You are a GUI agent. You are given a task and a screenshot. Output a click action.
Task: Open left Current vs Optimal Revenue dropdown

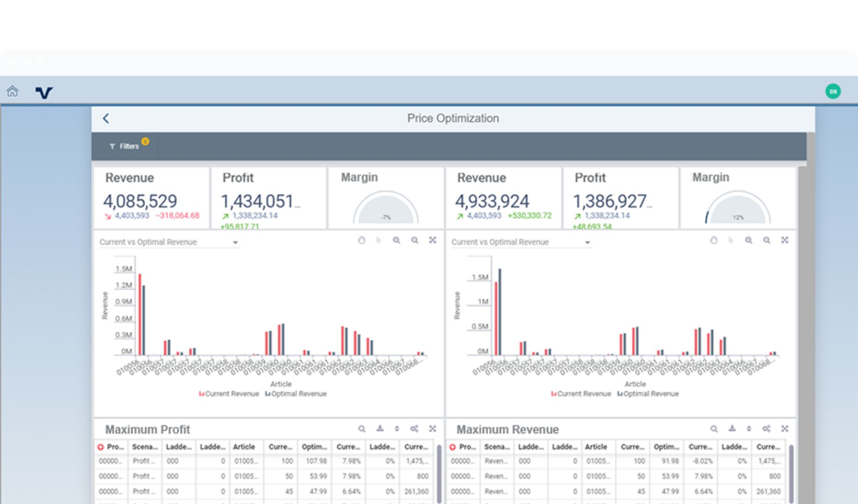[x=235, y=242]
